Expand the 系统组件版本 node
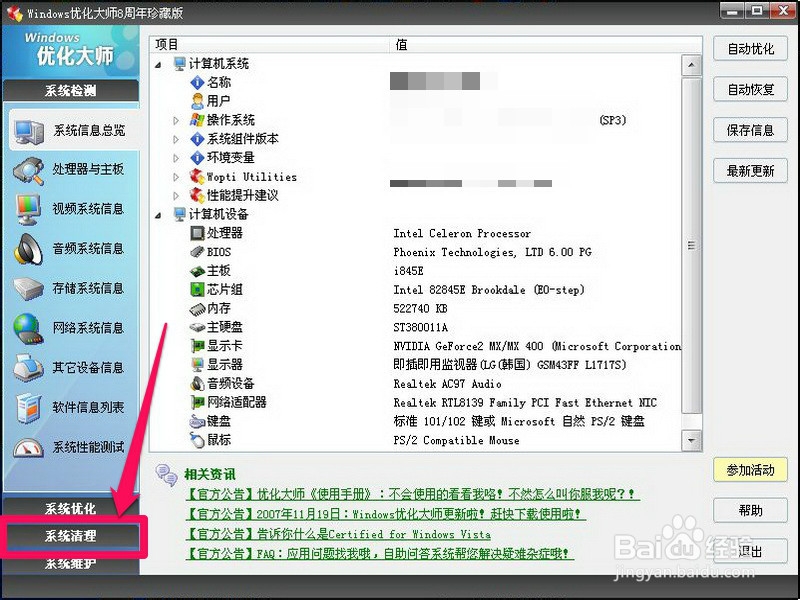The image size is (800, 600). tap(176, 139)
